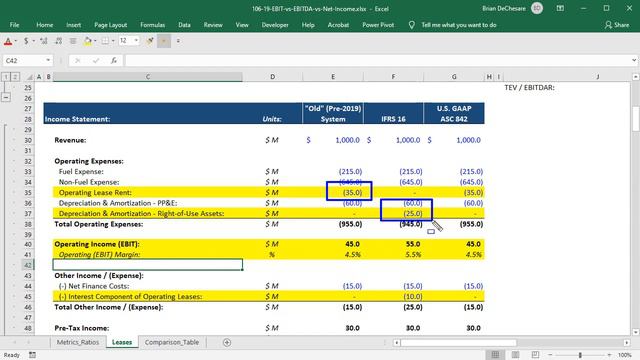Viewport: 640px width, 360px height.
Task: Click the Insert Function fx icon
Action: point(114,61)
